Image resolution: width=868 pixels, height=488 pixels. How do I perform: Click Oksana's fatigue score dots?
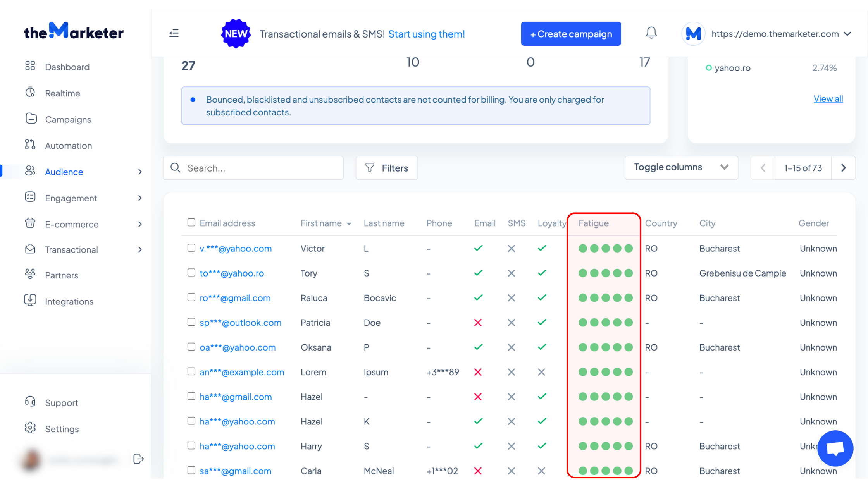pyautogui.click(x=605, y=347)
